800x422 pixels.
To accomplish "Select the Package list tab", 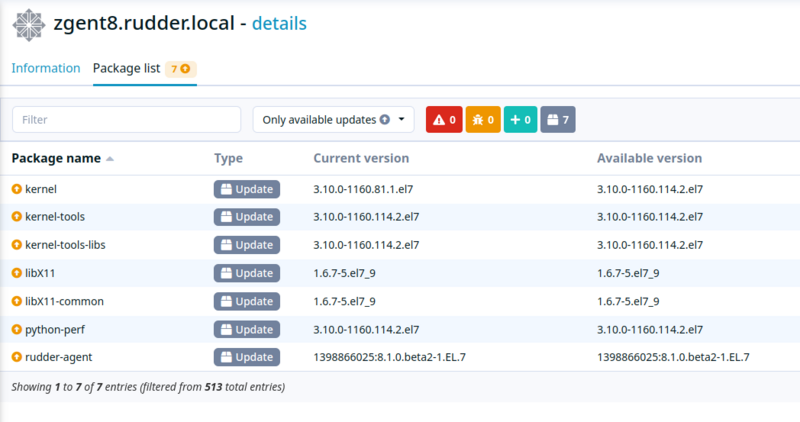I will (145, 68).
